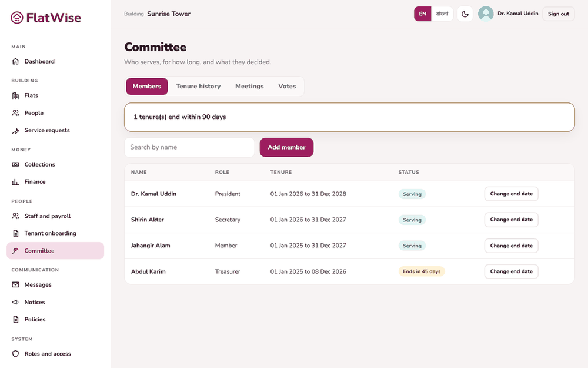Image resolution: width=588 pixels, height=368 pixels.
Task: Click the Serving badge for Shirin Akter
Action: (x=412, y=220)
